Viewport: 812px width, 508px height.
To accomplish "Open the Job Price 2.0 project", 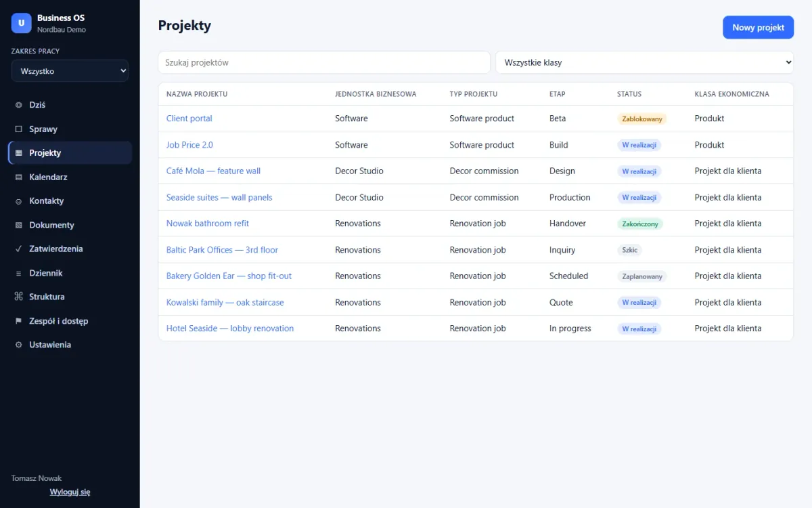I will [x=189, y=145].
